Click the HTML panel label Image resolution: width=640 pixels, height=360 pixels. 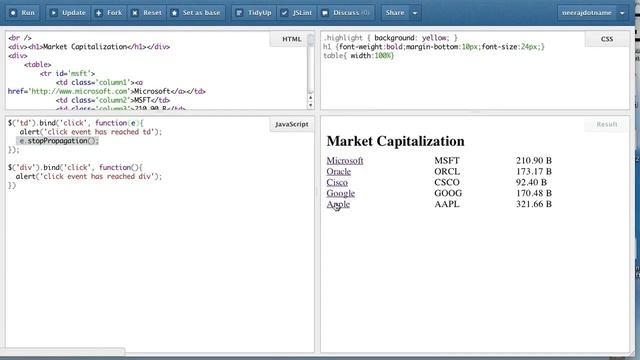coord(291,39)
